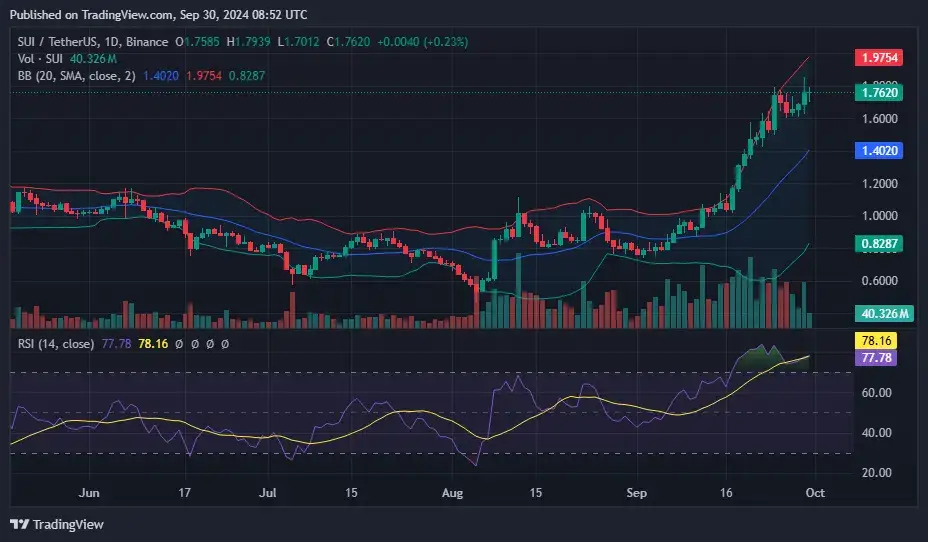This screenshot has height=542, width=928.
Task: Click the yellow 78.16 value in RSI legend
Action: [x=152, y=343]
